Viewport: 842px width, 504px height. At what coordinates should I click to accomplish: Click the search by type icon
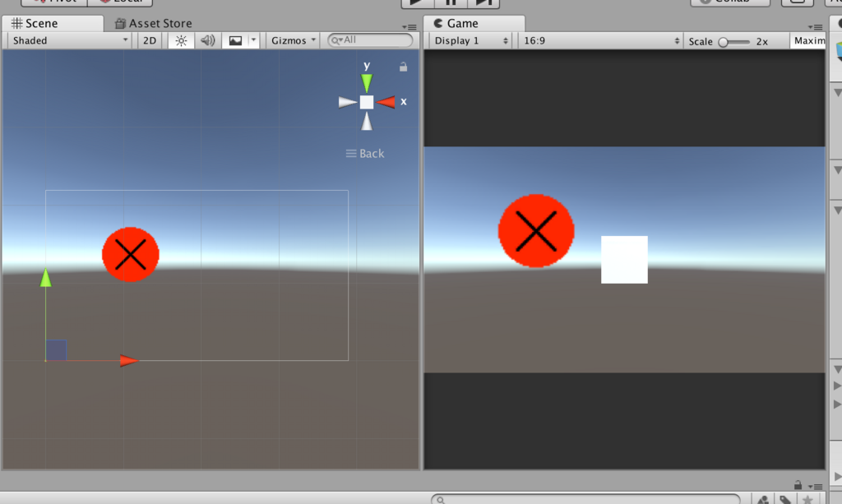click(762, 500)
